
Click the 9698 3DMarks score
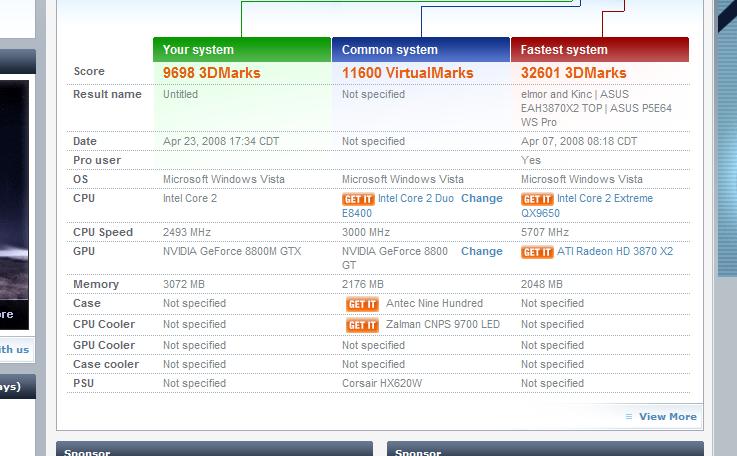(212, 73)
